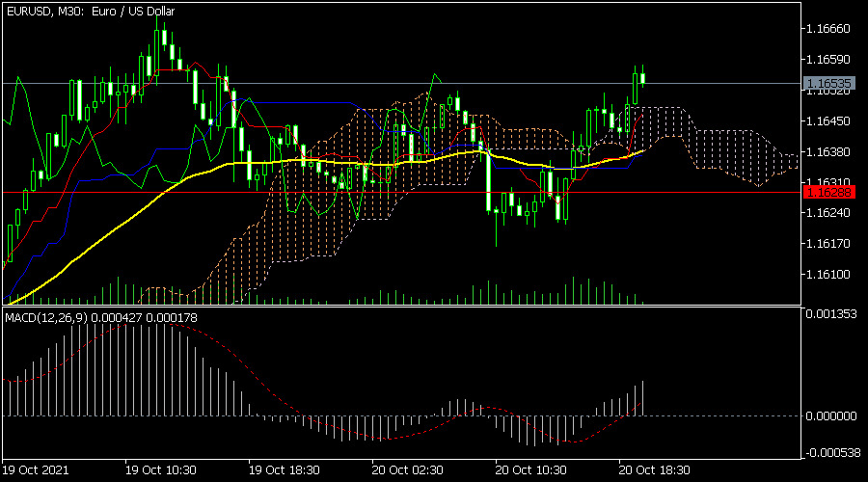Select the red horizontal line at 1.16288
This screenshot has height=482, width=868.
click(402, 193)
